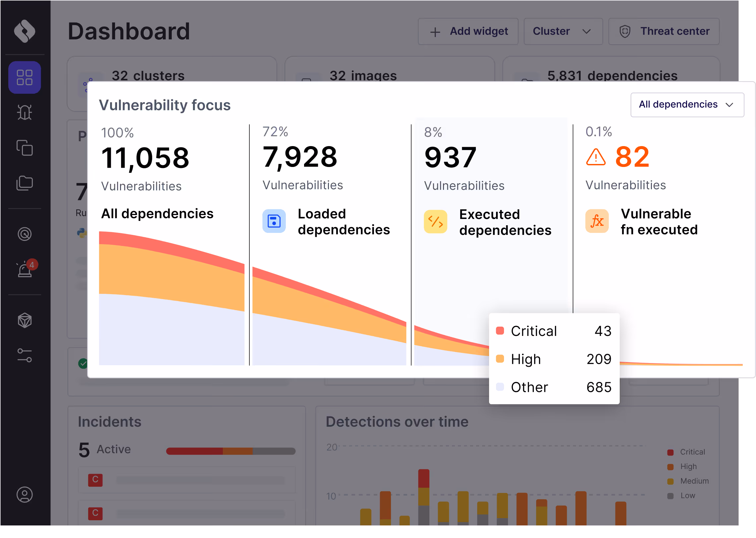756x538 pixels.
Task: Click the 3D cube sidebar icon
Action: coord(25,320)
